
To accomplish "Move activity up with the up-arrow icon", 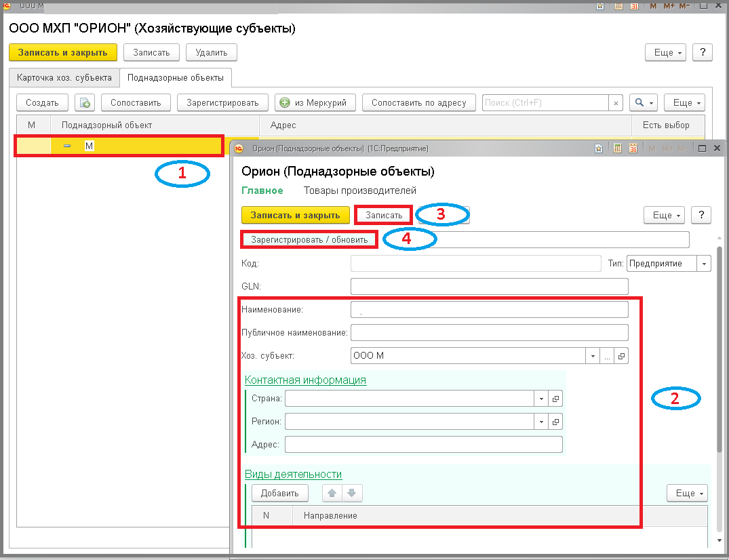I will pos(332,493).
